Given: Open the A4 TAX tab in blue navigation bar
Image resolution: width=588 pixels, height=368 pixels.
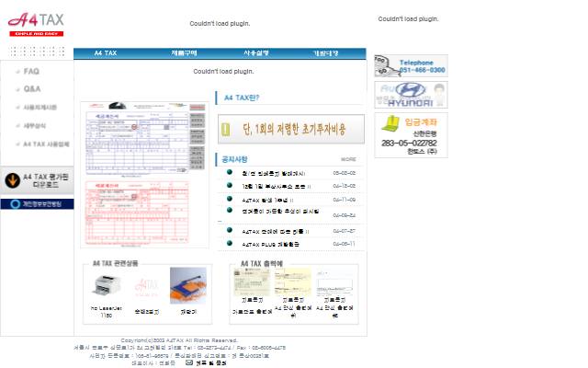Looking at the screenshot, I should pyautogui.click(x=106, y=53).
